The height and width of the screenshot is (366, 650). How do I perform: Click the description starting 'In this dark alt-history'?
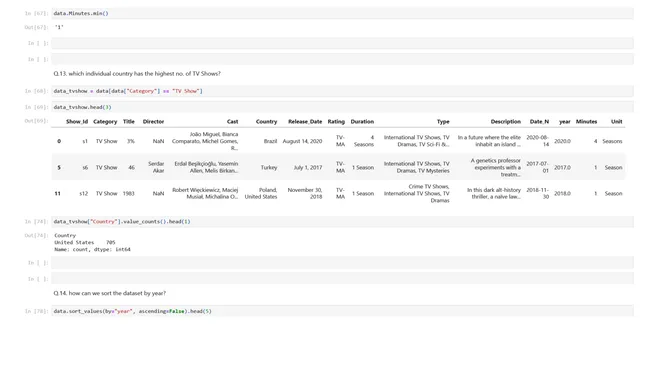pyautogui.click(x=494, y=193)
